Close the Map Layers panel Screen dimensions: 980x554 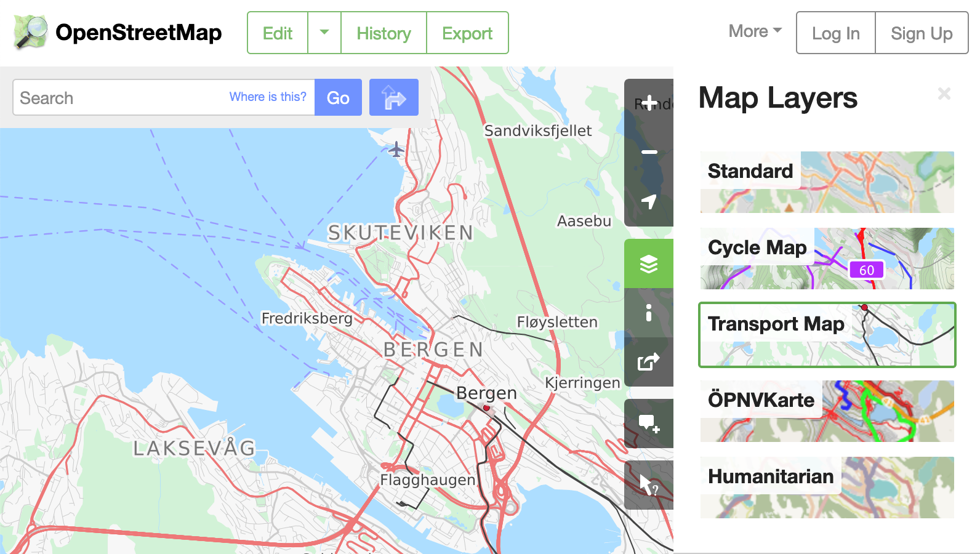point(944,94)
